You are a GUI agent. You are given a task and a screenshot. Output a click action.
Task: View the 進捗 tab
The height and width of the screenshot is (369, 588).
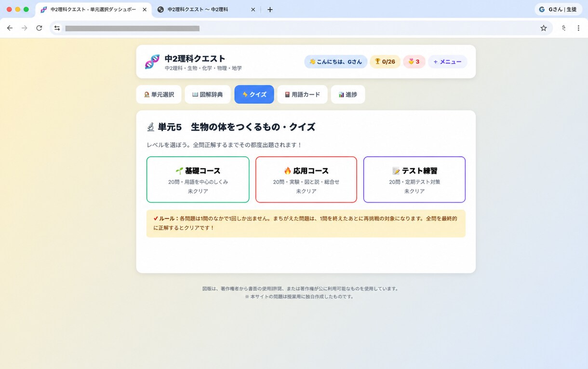[x=347, y=95]
